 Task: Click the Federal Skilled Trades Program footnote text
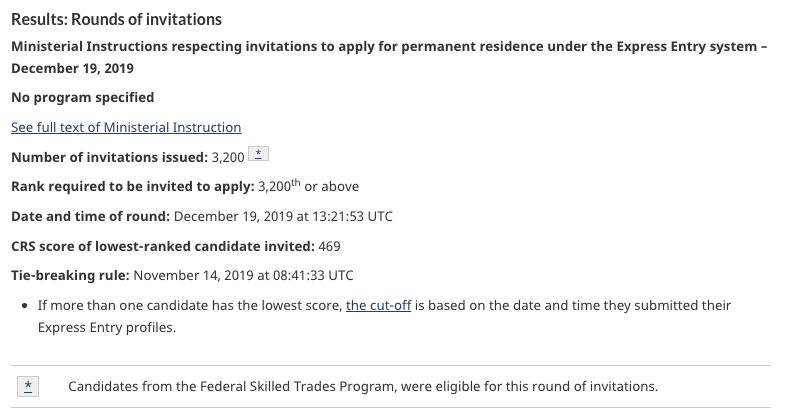(363, 386)
